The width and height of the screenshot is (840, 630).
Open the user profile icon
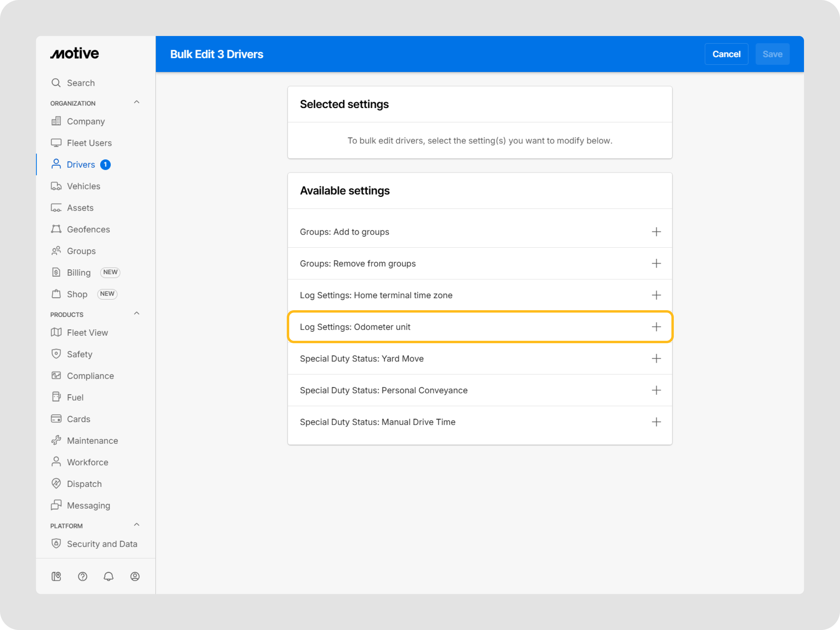pos(135,577)
